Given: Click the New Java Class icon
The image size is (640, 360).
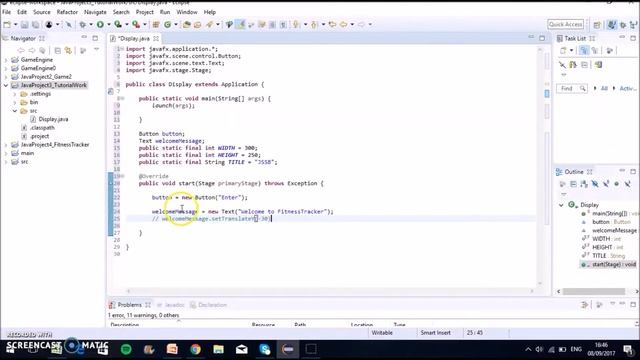Looking at the screenshot, I should [x=167, y=25].
